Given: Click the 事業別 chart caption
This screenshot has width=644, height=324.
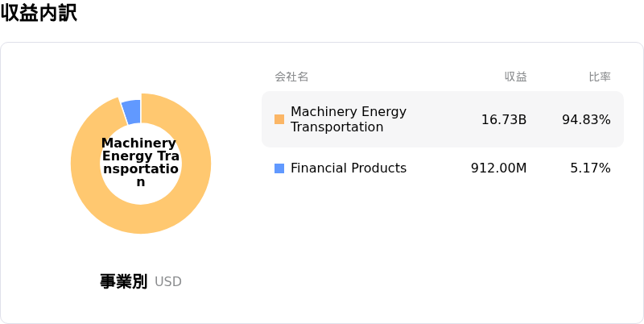Looking at the screenshot, I should [x=123, y=281].
